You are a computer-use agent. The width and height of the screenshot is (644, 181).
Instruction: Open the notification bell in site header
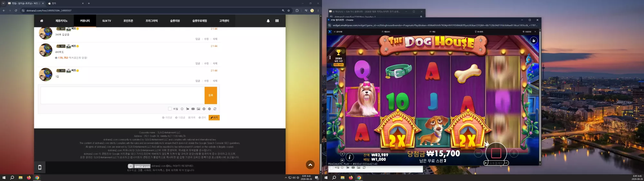tap(268, 21)
